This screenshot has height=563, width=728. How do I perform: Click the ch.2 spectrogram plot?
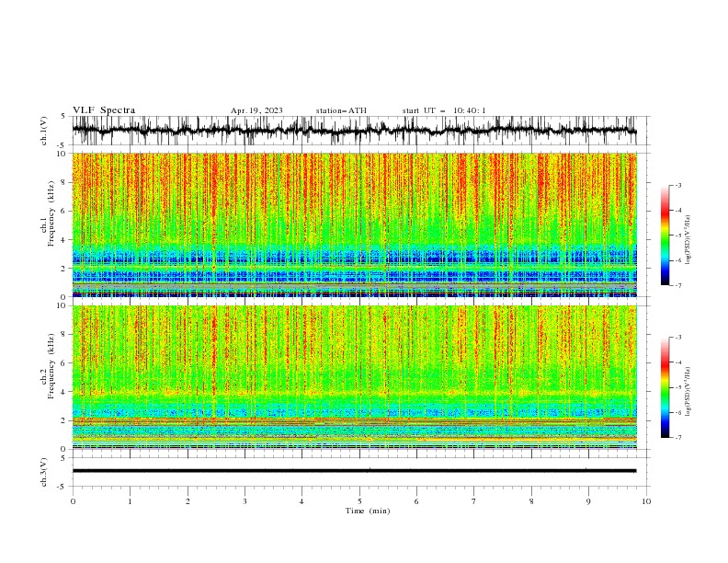[355, 377]
